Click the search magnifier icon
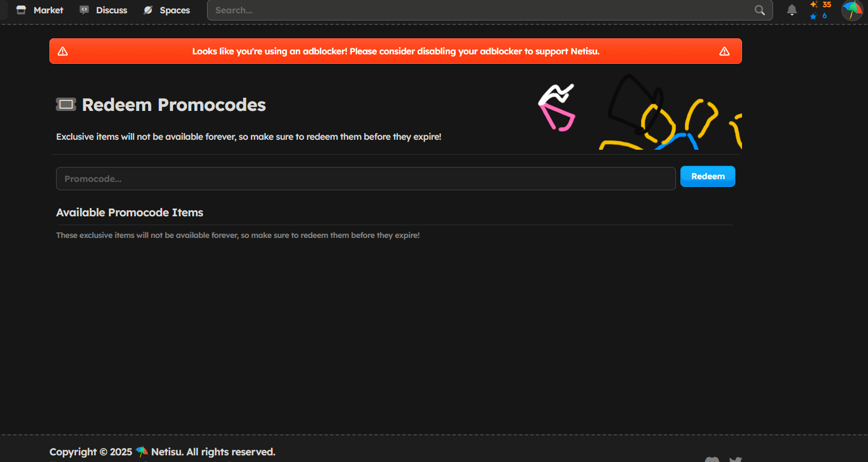 pyautogui.click(x=760, y=10)
